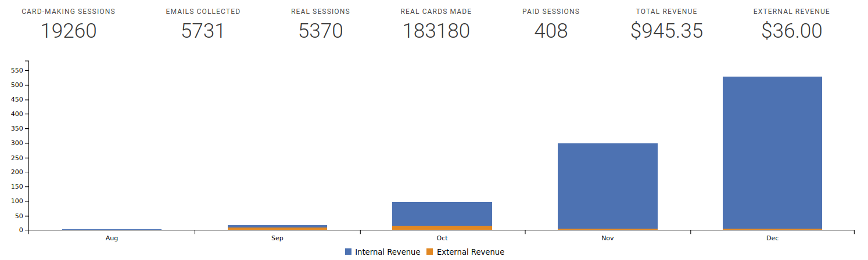Toggle the External Revenue legend label
Screen dimensions: 868x260
coord(471,252)
